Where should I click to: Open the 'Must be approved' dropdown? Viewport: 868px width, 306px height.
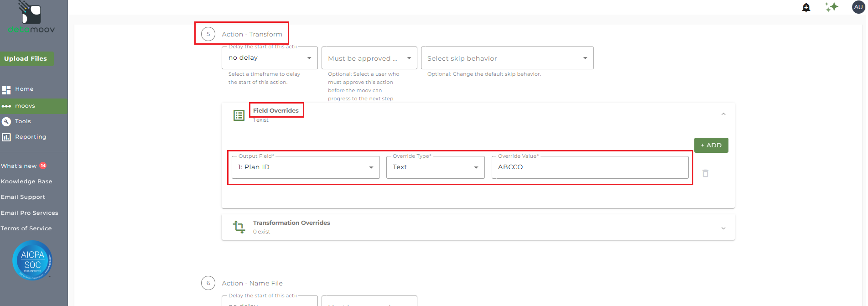[369, 58]
